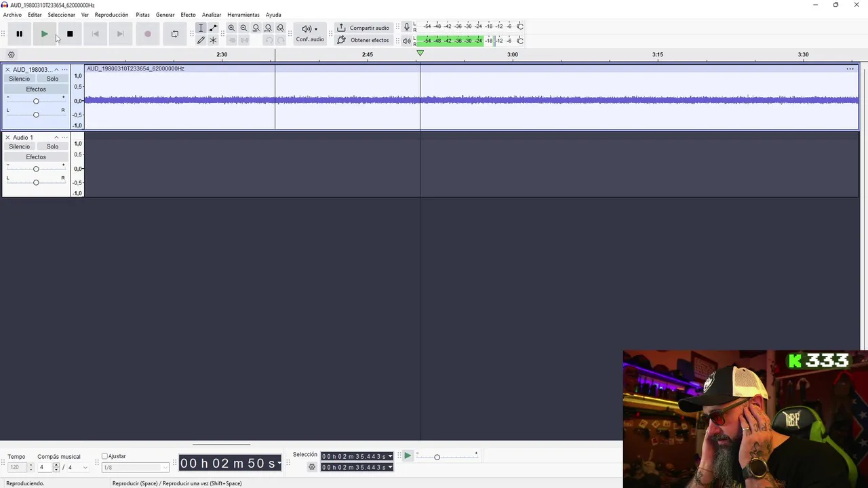Image resolution: width=868 pixels, height=488 pixels.
Task: Skip to start of project
Action: click(95, 34)
